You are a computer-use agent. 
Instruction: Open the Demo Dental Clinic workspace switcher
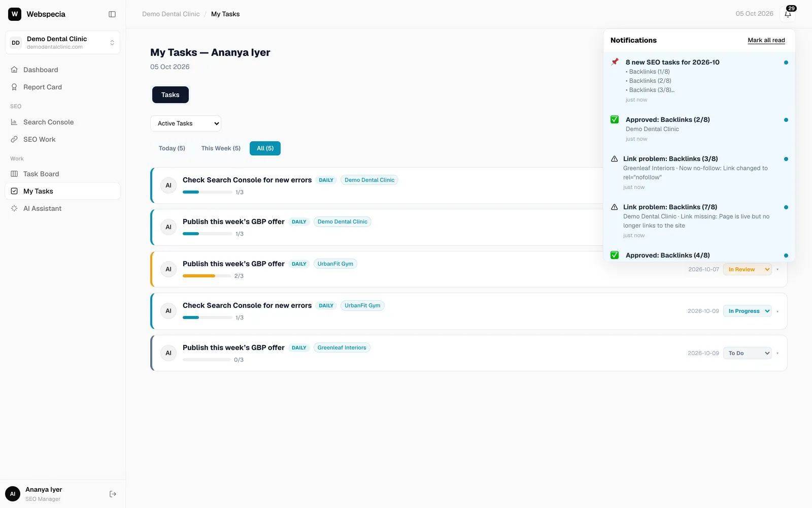62,43
